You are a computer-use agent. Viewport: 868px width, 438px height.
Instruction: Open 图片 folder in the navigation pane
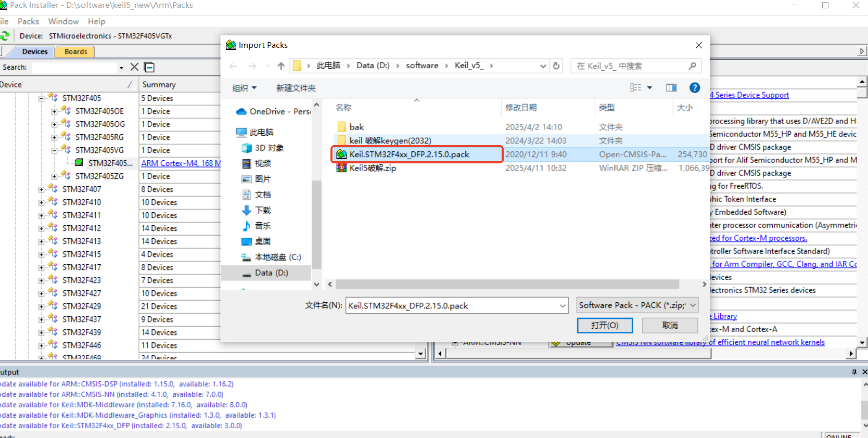(257, 179)
